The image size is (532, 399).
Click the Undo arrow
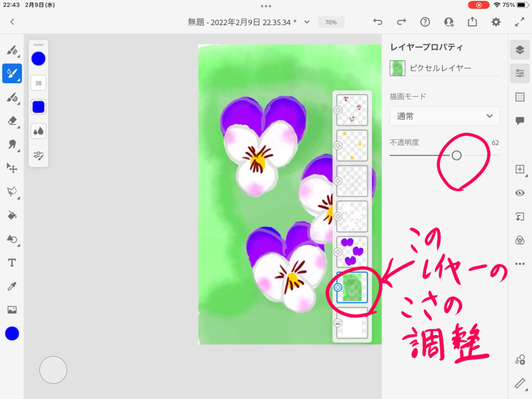click(x=378, y=22)
